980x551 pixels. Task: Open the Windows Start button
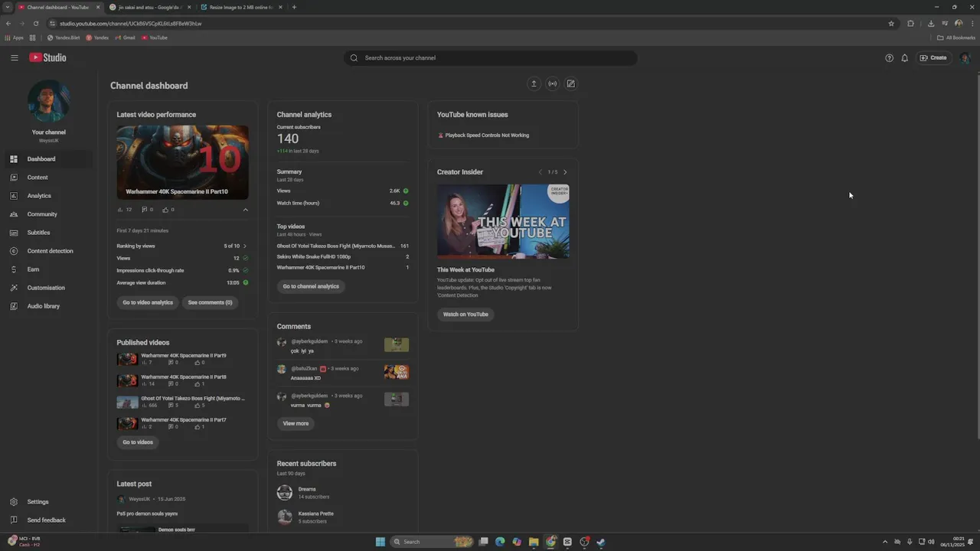381,542
